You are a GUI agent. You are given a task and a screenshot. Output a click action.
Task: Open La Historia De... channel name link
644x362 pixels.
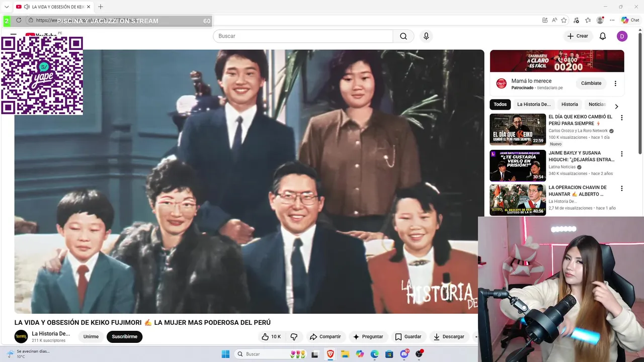pyautogui.click(x=51, y=334)
